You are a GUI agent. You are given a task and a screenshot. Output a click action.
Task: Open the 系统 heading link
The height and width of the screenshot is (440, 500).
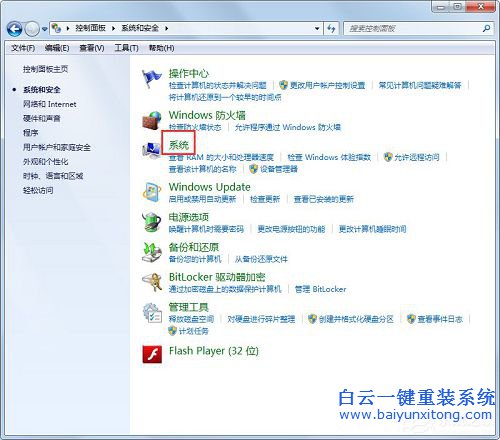tap(179, 145)
